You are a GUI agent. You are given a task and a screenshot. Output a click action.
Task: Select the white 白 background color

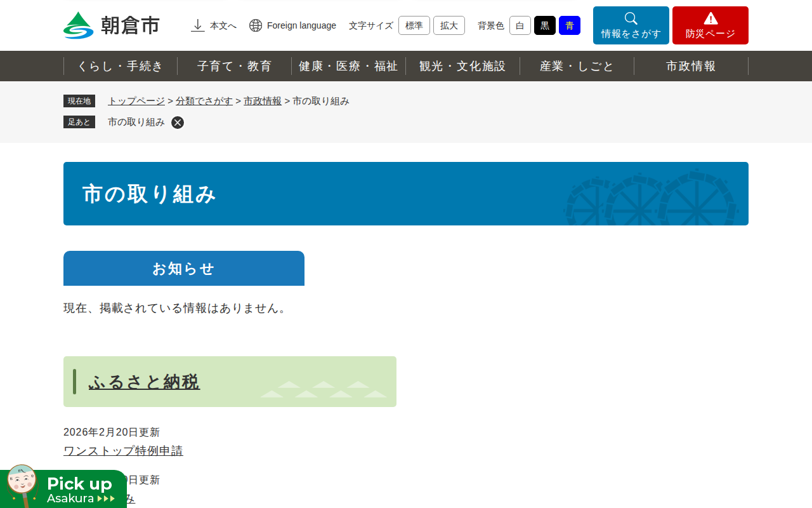pyautogui.click(x=520, y=25)
